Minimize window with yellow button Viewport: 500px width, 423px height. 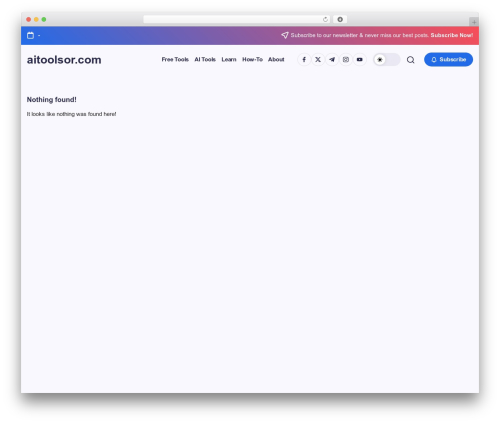coord(36,19)
